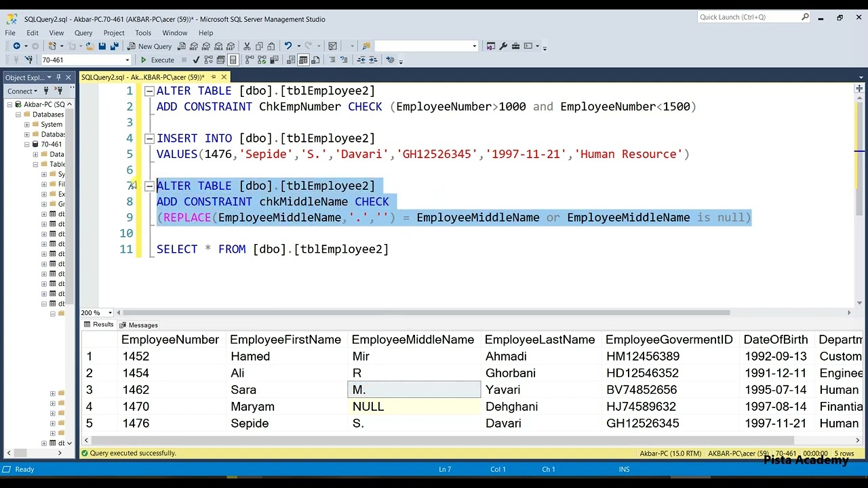
Task: Open the Query menu
Action: (x=83, y=33)
